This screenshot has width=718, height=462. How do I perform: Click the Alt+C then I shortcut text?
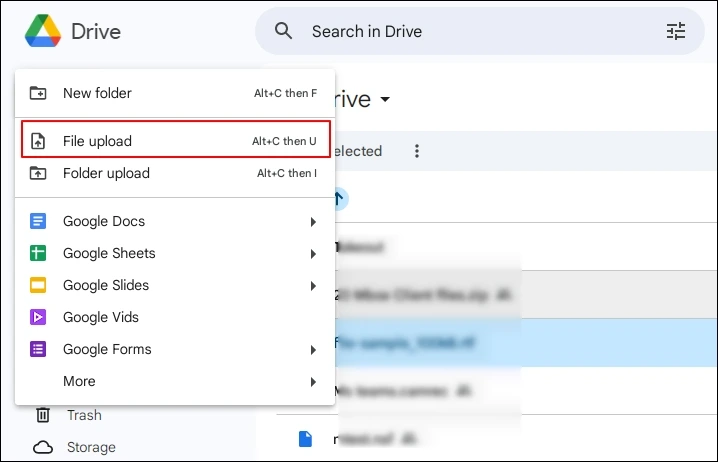tap(287, 173)
